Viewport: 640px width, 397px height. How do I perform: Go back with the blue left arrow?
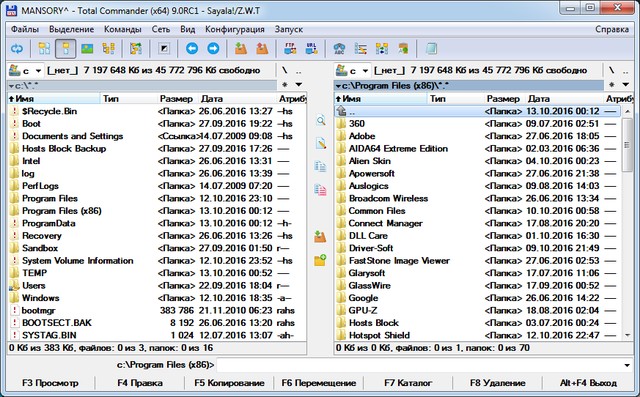coord(192,49)
